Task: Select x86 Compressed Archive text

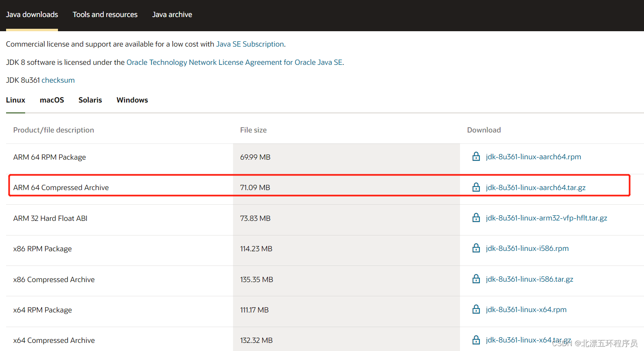Action: pyautogui.click(x=54, y=280)
